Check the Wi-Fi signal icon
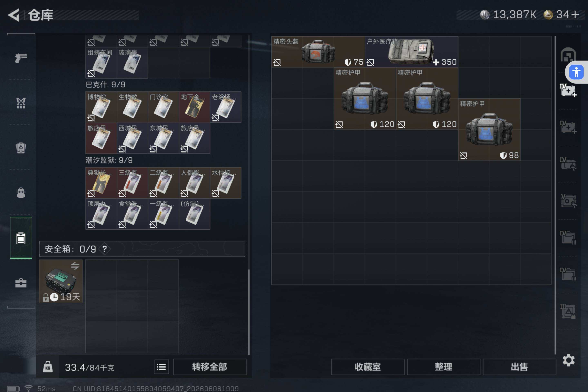588x392 pixels. pos(29,388)
